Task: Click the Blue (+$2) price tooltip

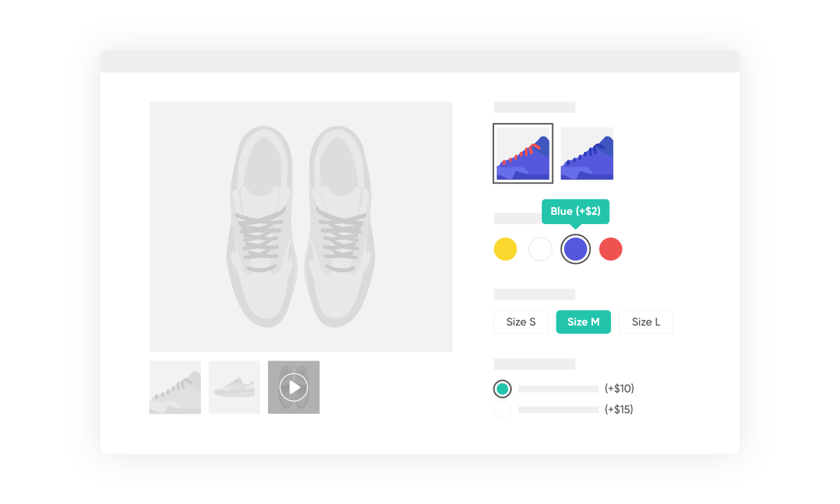Action: 575,211
